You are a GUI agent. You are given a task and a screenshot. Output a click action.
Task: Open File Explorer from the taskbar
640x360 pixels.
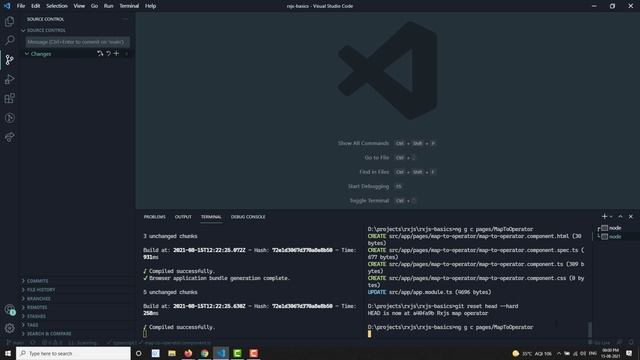[172, 353]
